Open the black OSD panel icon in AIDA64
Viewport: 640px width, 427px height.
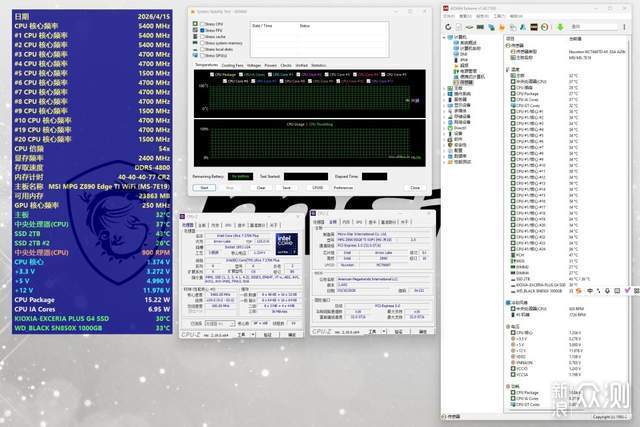click(534, 27)
